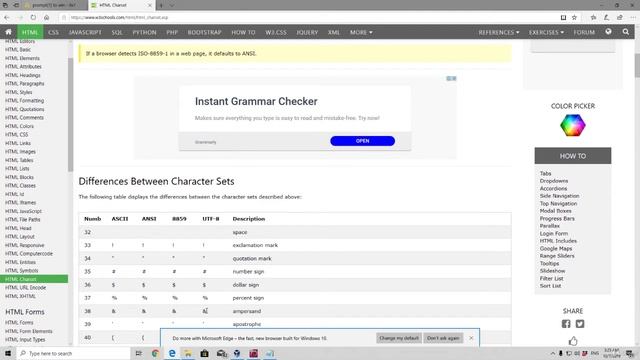Open HTML Symbols in sidebar

(22, 270)
